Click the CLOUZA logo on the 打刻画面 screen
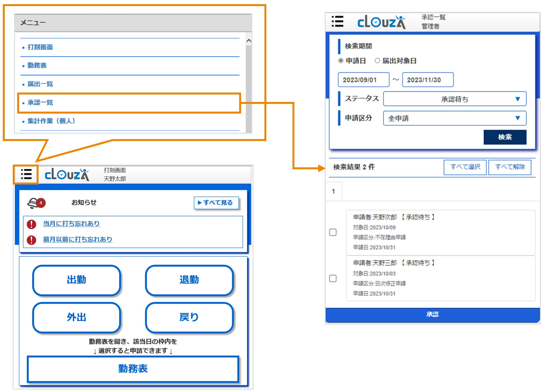 tap(67, 175)
